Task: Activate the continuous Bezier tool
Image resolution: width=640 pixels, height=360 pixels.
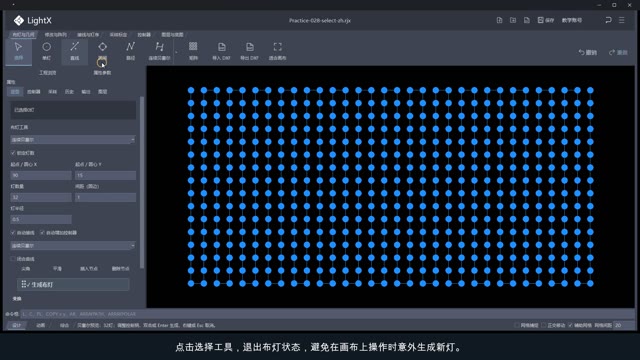Action: (x=159, y=51)
